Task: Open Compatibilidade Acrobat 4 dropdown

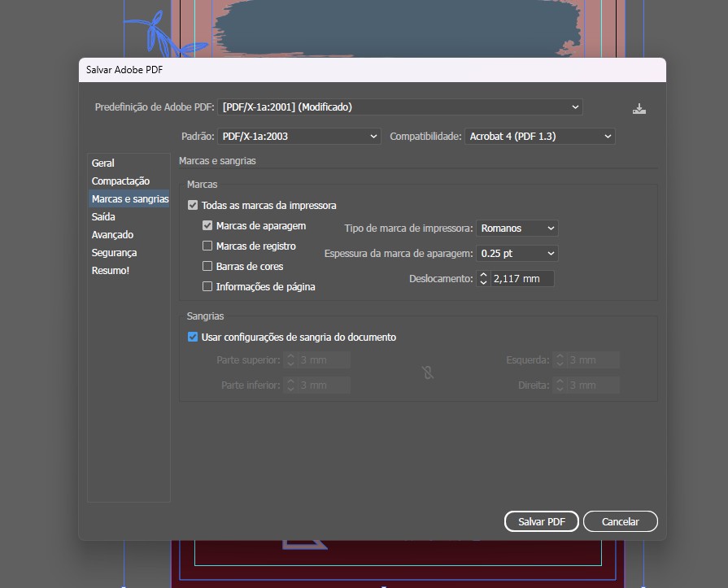Action: point(540,137)
